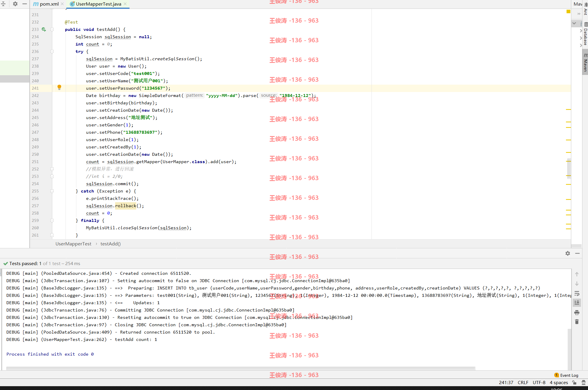Toggle file read-only lock icon
The width and height of the screenshot is (588, 390).
coord(574,383)
